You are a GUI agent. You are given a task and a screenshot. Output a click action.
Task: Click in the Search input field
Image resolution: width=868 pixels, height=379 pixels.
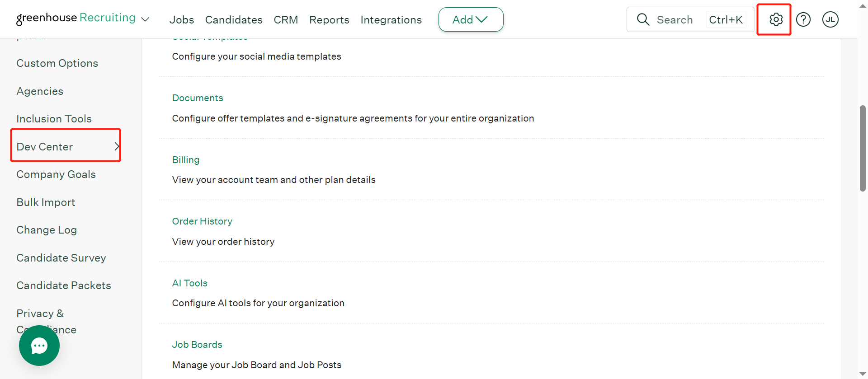coord(675,20)
